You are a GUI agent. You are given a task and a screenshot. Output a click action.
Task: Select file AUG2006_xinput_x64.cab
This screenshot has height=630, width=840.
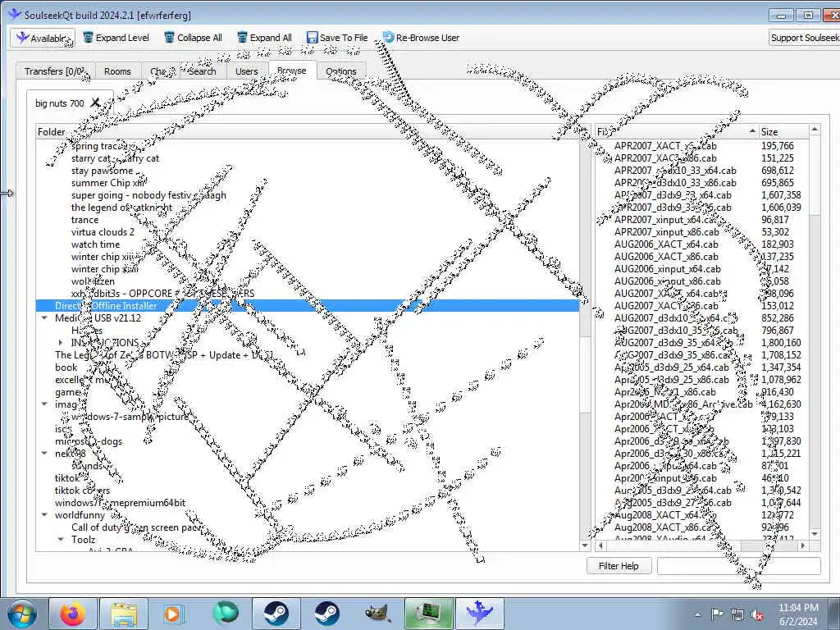tap(667, 269)
